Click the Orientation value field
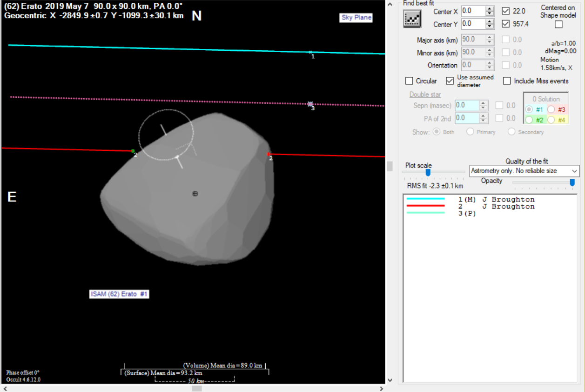Screen dimensions: 585x392 pyautogui.click(x=473, y=65)
